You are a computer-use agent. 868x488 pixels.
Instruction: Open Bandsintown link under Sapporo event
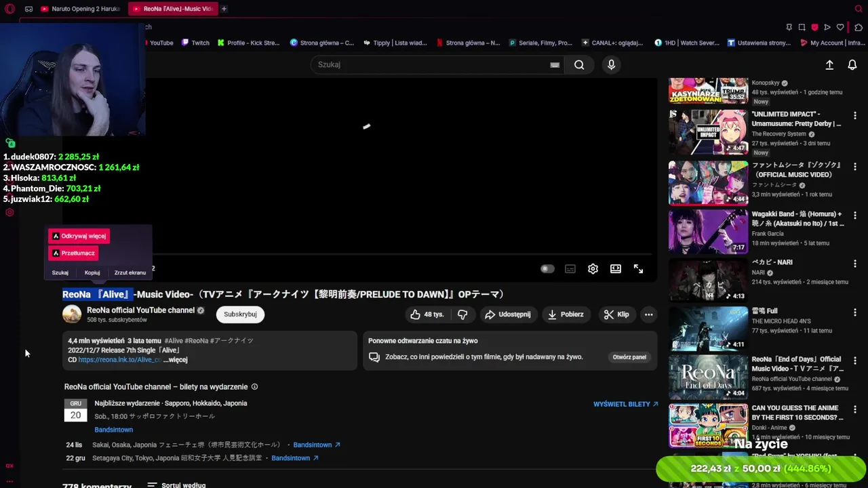tap(113, 430)
